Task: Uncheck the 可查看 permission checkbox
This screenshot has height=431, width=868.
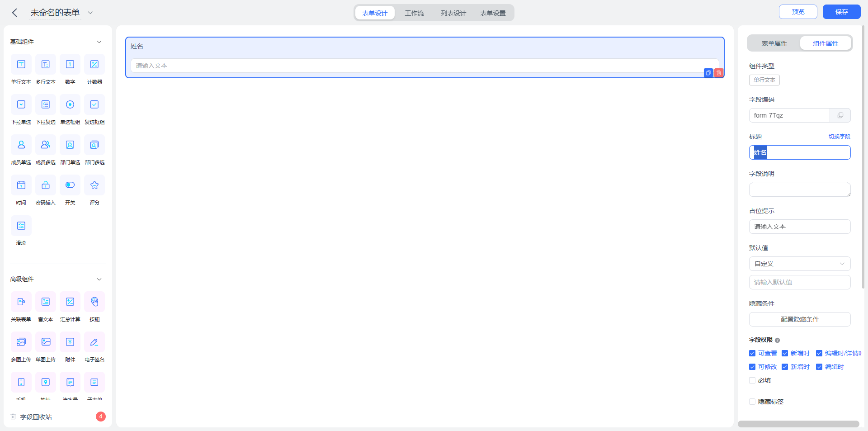Action: click(x=752, y=353)
